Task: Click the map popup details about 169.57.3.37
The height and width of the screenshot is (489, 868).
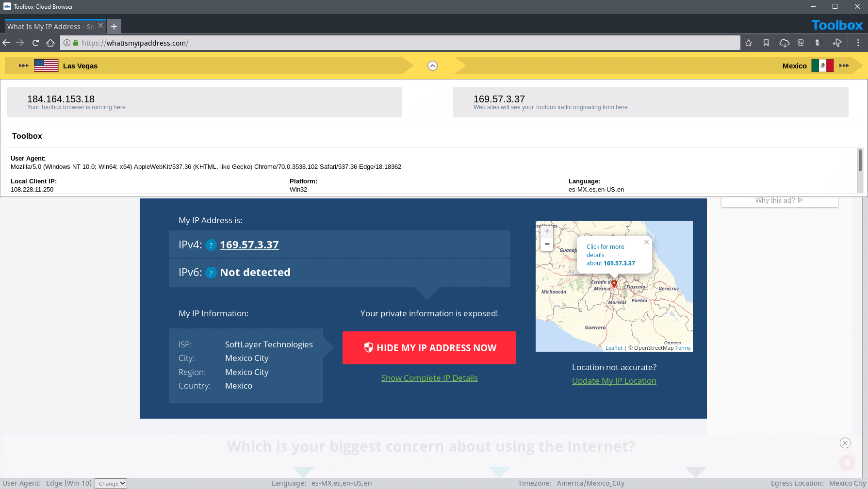Action: pyautogui.click(x=610, y=255)
